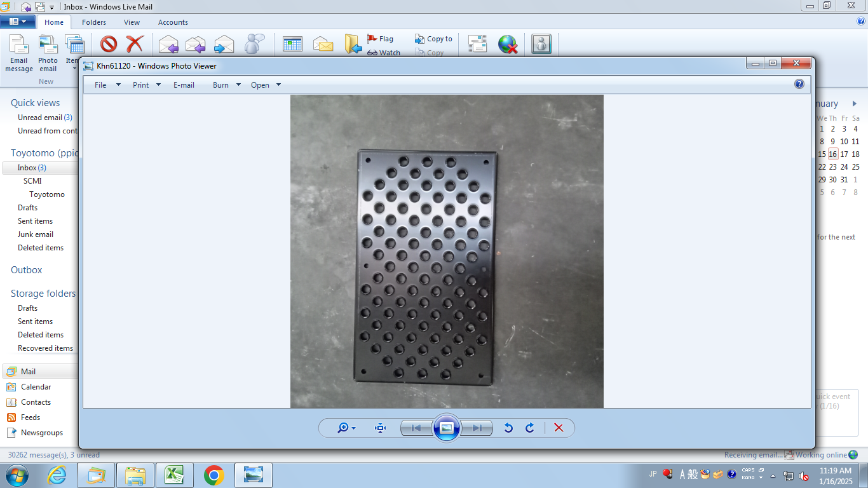The width and height of the screenshot is (868, 488).
Task: Open the magnifier zoom control in Photo Viewer
Action: [346, 428]
